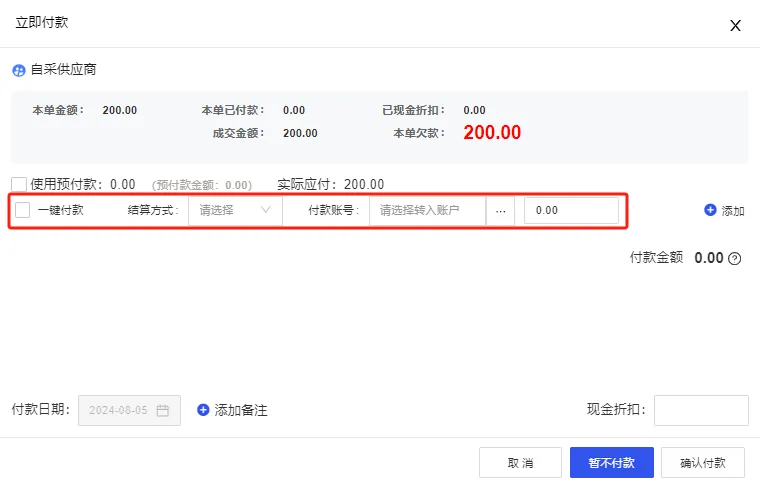This screenshot has height=478, width=760.
Task: Click the 自采供应商 supplier name
Action: pyautogui.click(x=64, y=70)
